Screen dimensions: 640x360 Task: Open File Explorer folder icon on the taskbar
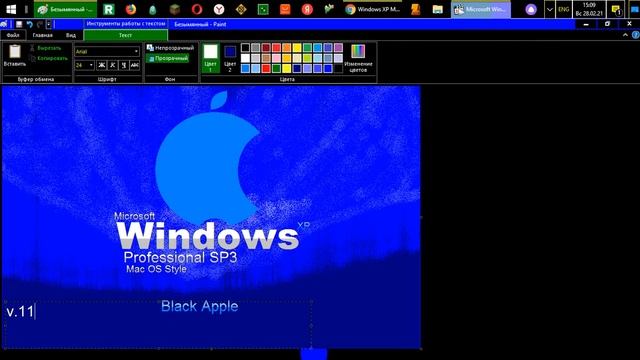click(x=438, y=9)
